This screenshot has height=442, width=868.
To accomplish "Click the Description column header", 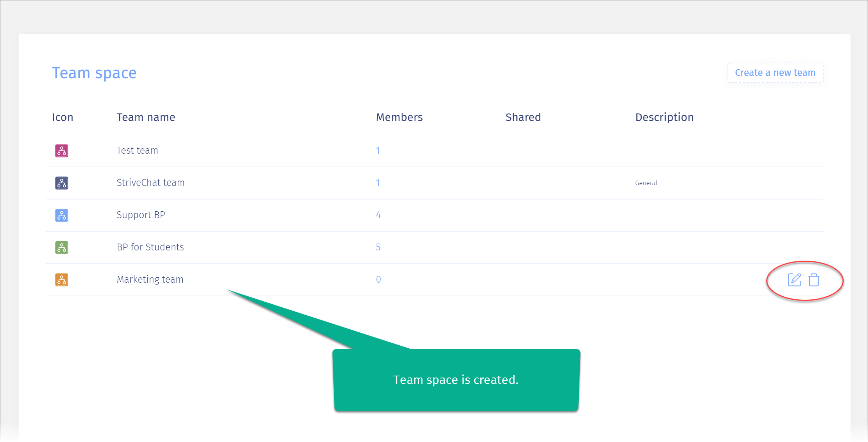I will 664,117.
